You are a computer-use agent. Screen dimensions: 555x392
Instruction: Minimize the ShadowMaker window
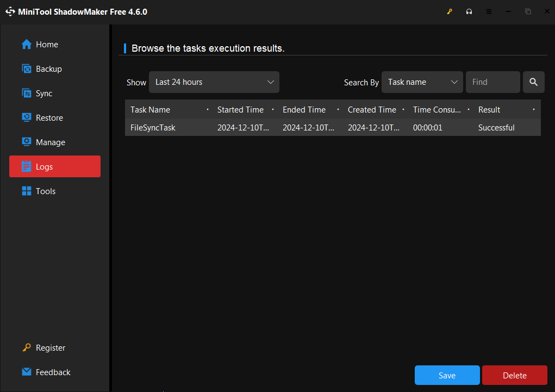point(508,11)
